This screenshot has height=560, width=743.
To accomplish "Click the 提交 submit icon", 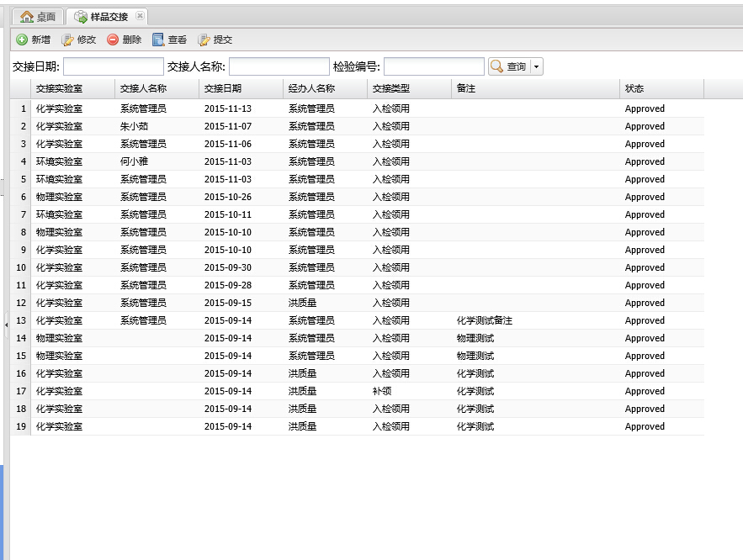I will point(204,40).
